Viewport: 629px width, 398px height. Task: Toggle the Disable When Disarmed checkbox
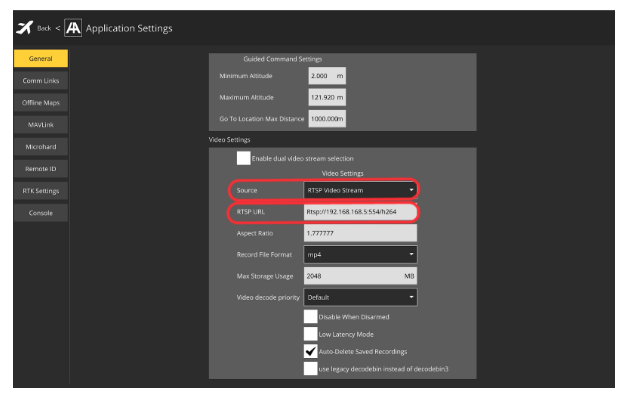coord(310,317)
